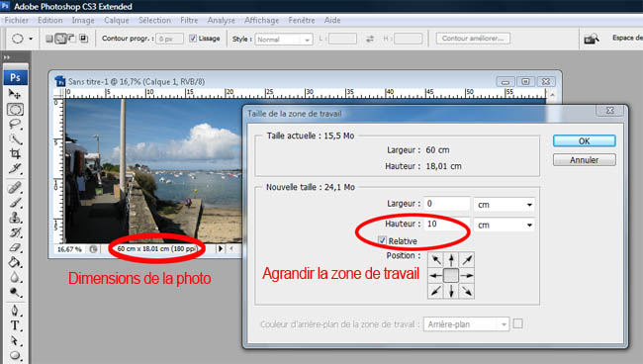Screen dimensions: 643x364
Task: Select the Pen tool
Action: coord(15,311)
